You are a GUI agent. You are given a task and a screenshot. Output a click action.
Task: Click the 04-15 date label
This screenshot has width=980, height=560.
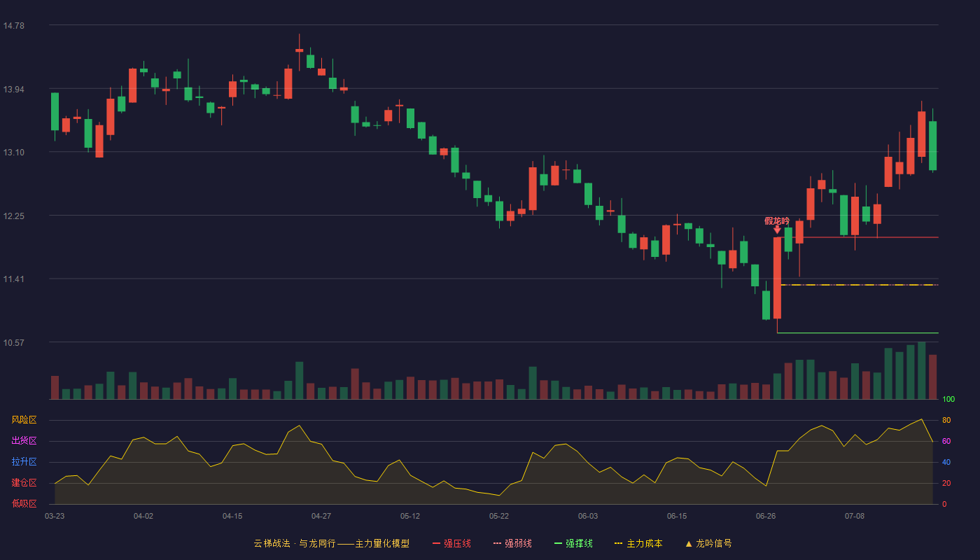pyautogui.click(x=232, y=516)
